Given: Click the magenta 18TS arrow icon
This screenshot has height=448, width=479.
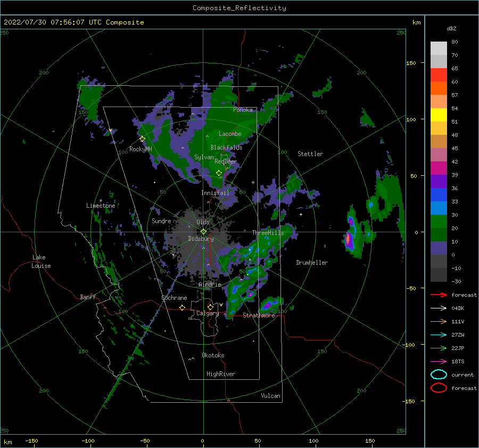Looking at the screenshot, I should (439, 361).
